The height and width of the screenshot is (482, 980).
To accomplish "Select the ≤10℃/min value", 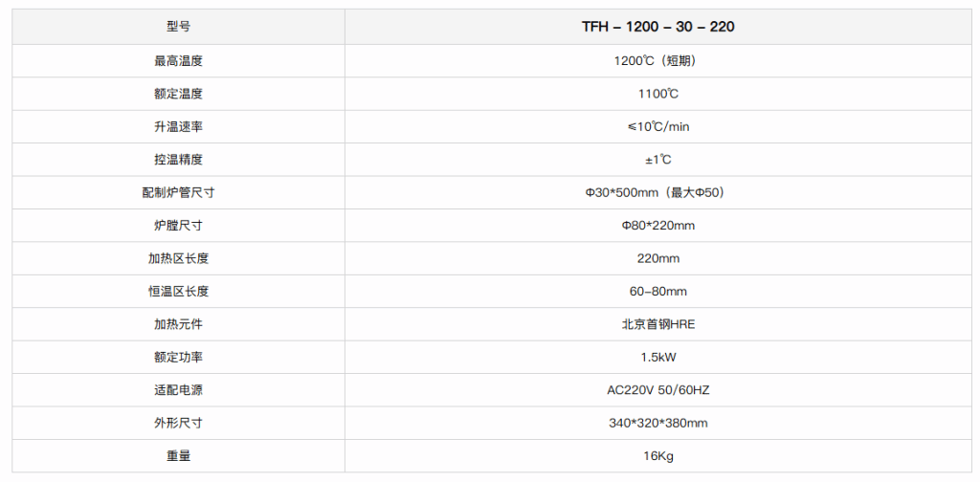I will coord(658,127).
